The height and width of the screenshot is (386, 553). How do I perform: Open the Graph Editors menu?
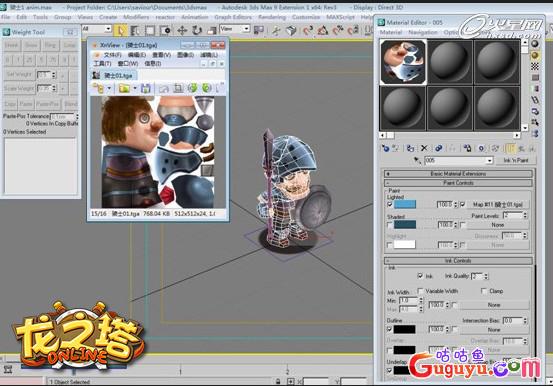pyautogui.click(x=233, y=17)
